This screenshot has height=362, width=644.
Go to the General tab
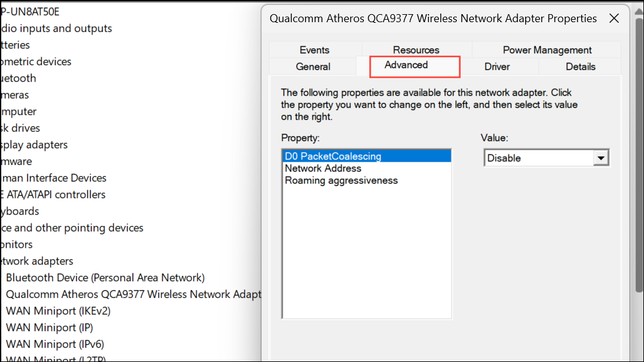click(x=313, y=66)
